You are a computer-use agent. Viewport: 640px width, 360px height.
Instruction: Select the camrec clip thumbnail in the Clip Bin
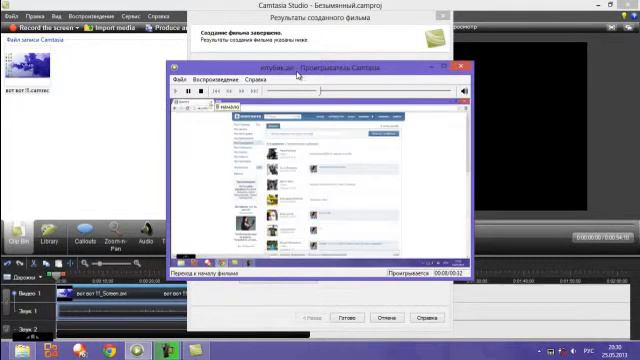click(x=28, y=65)
